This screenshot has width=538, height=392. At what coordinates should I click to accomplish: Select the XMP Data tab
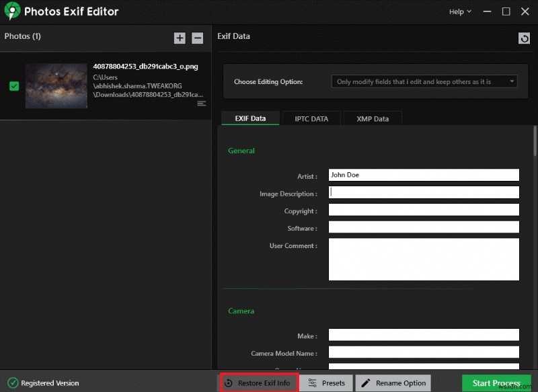[372, 118]
